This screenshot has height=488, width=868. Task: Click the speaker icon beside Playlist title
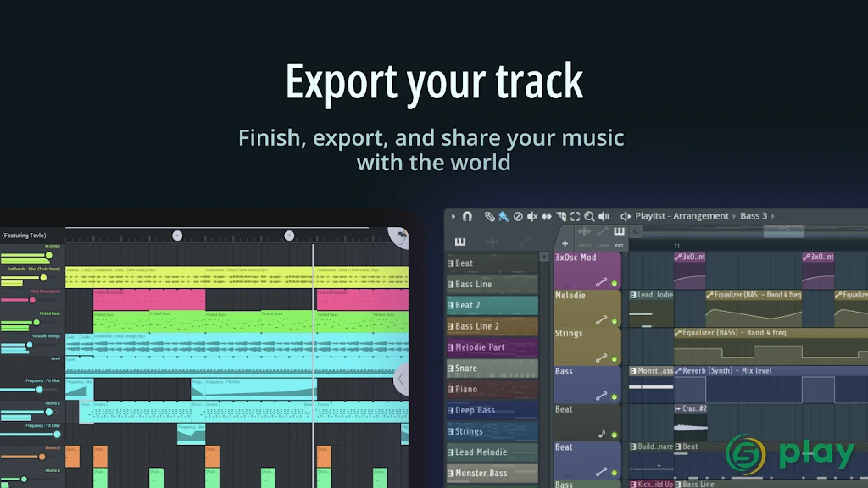(626, 216)
